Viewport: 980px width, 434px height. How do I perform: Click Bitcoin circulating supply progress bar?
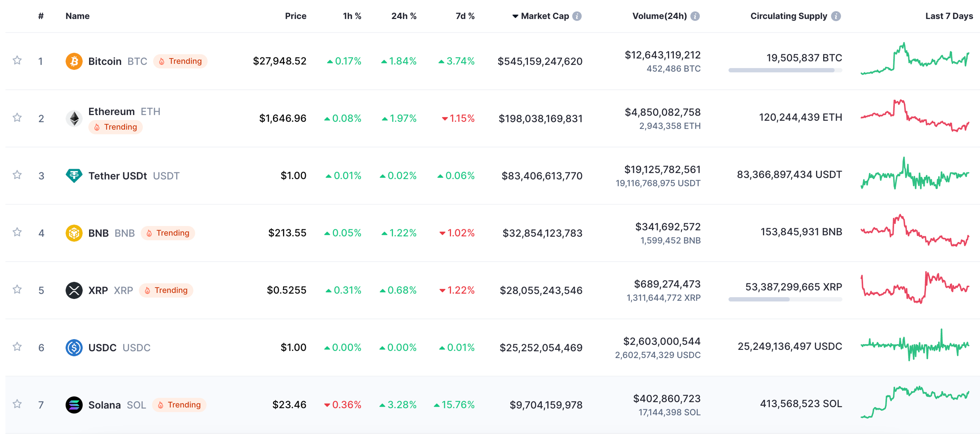(x=785, y=70)
